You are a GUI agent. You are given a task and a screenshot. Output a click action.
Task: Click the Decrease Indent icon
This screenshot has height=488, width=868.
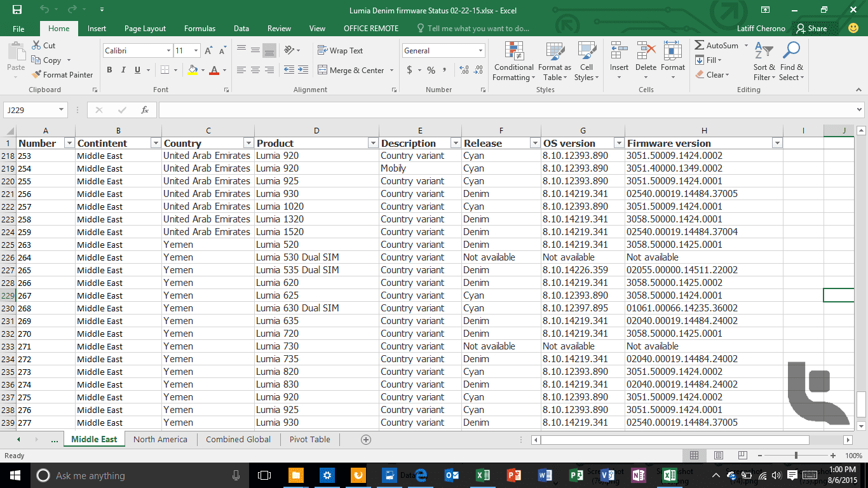pos(289,71)
